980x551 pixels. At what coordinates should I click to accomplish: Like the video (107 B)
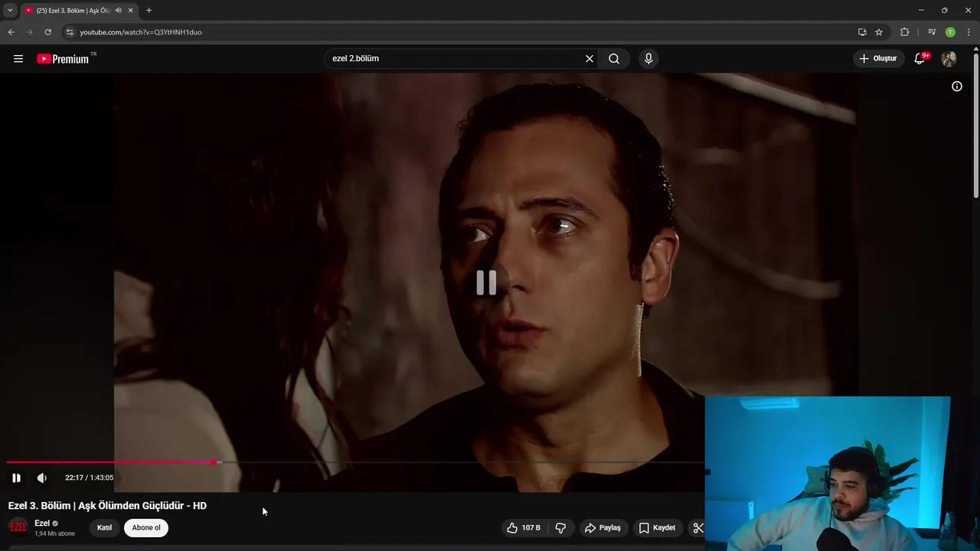point(524,528)
